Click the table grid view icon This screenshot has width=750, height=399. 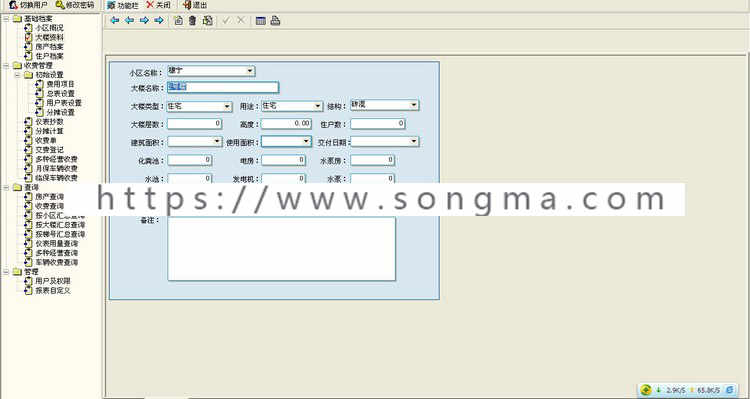[261, 21]
